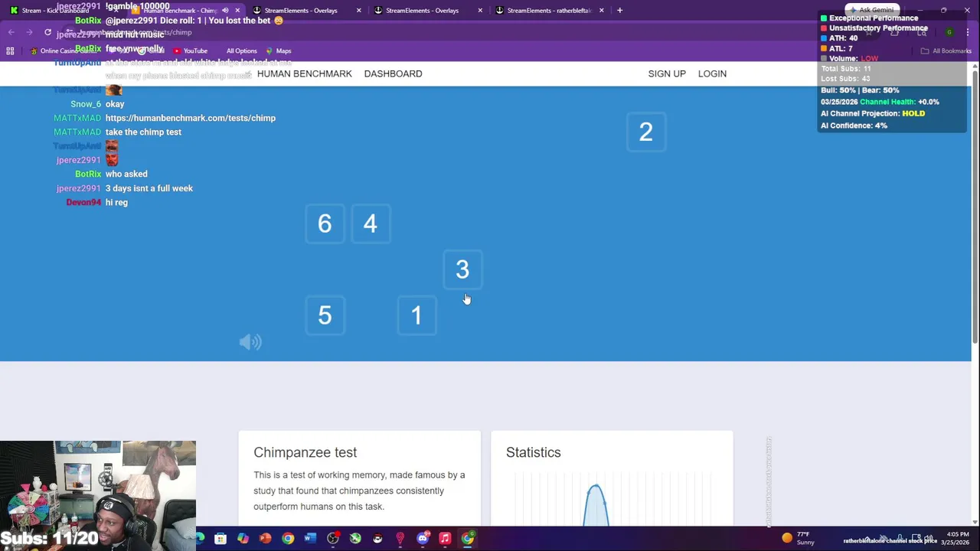Click the Statistics chart card

click(612, 478)
